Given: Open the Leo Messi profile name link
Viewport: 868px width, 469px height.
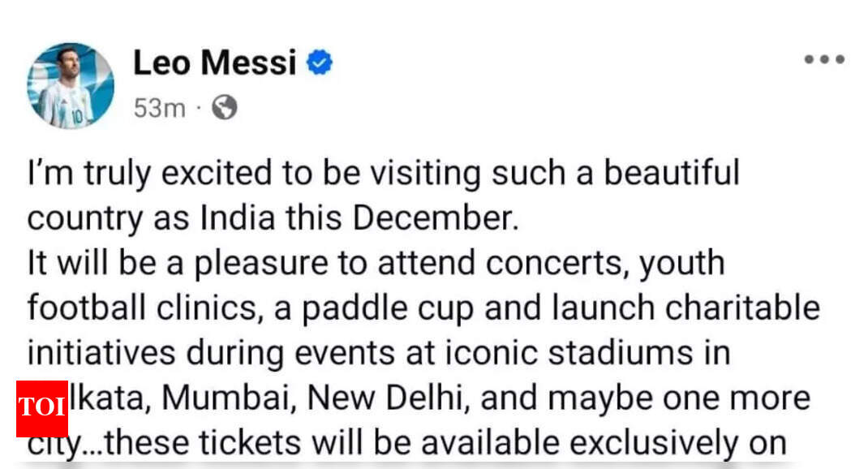Looking at the screenshot, I should click(214, 62).
